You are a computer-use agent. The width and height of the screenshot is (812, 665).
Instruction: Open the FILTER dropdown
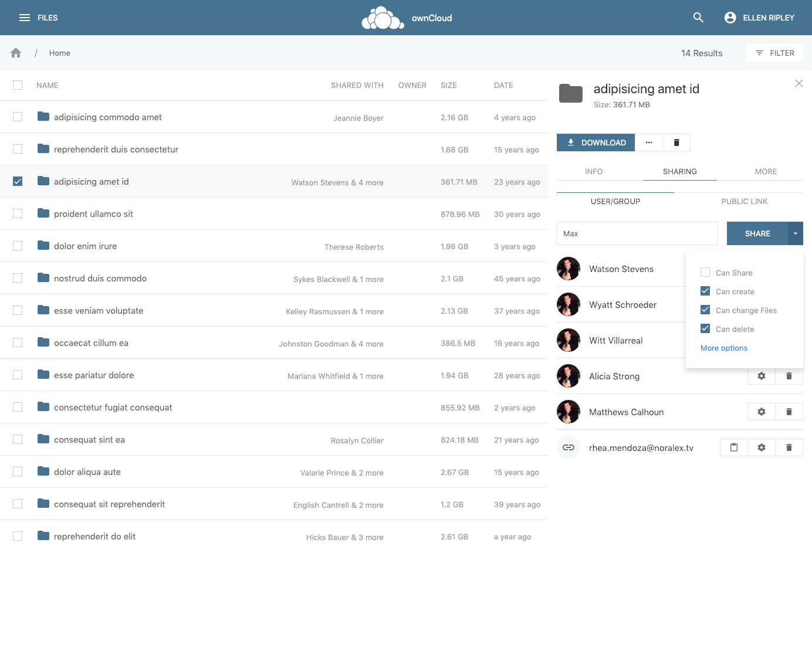click(774, 53)
